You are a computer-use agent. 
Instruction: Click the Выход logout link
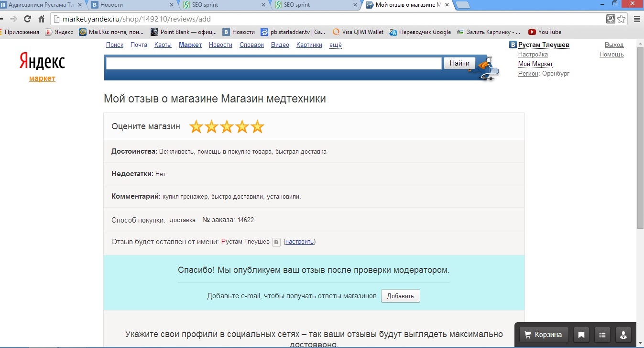(x=614, y=45)
